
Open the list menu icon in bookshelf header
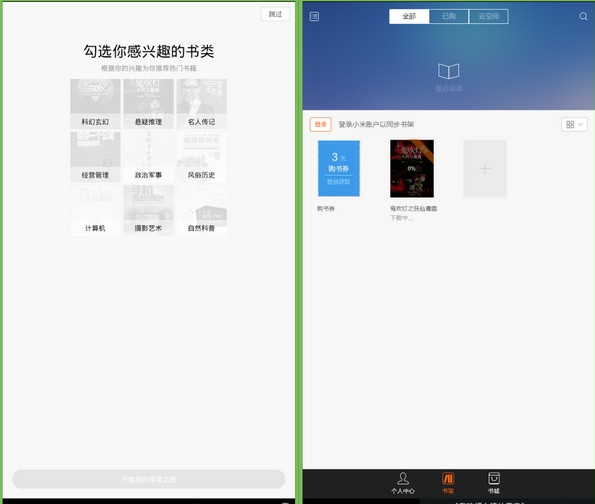click(x=314, y=16)
